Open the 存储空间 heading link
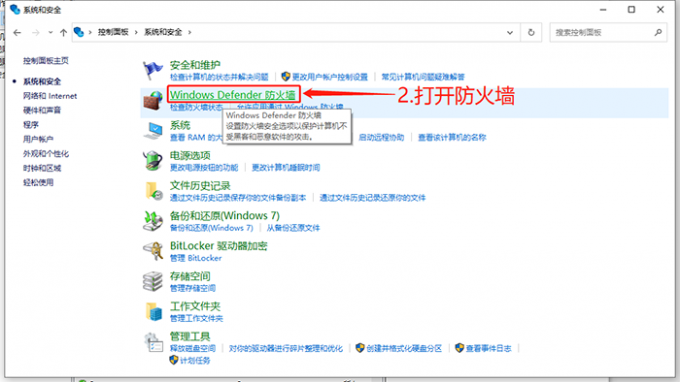This screenshot has width=680, height=382. (x=190, y=276)
